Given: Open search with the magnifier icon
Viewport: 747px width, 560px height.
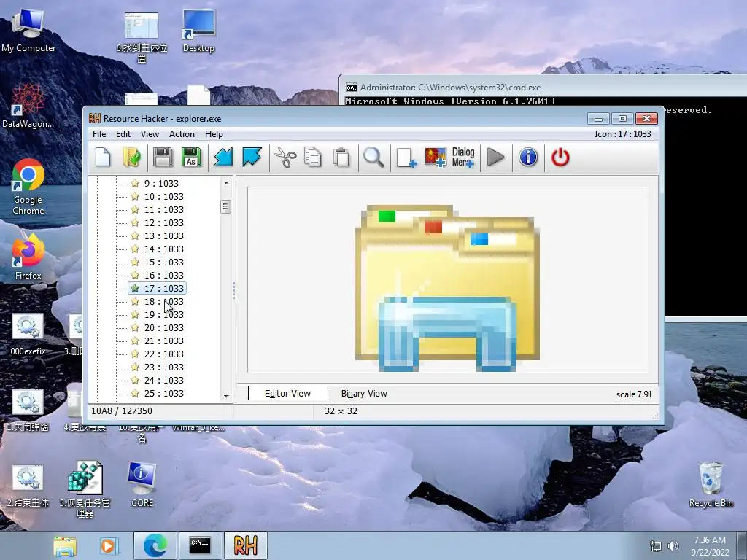Looking at the screenshot, I should pos(373,157).
